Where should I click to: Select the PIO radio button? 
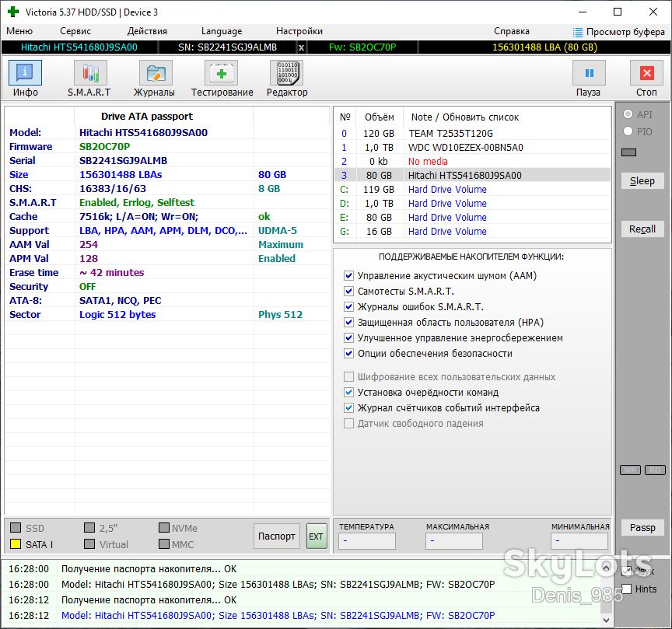[628, 131]
